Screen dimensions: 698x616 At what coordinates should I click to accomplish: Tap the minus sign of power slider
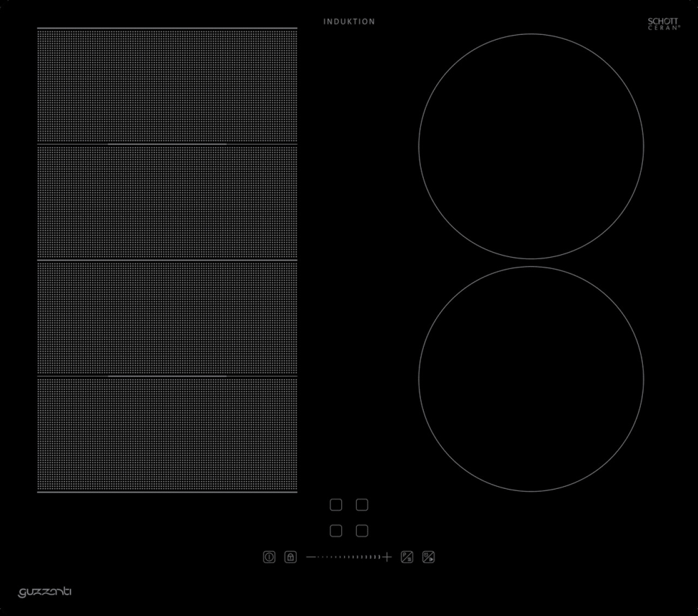[x=311, y=557]
